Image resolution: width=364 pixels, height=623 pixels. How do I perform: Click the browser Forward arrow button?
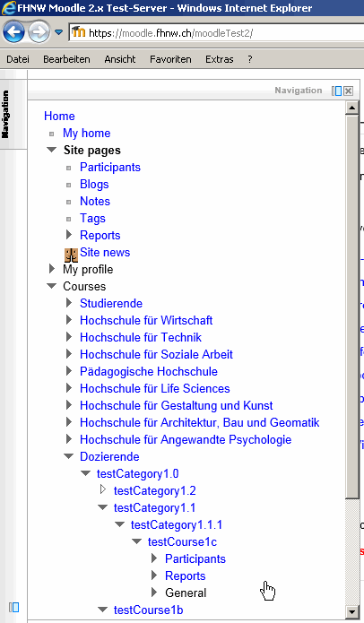[x=39, y=32]
